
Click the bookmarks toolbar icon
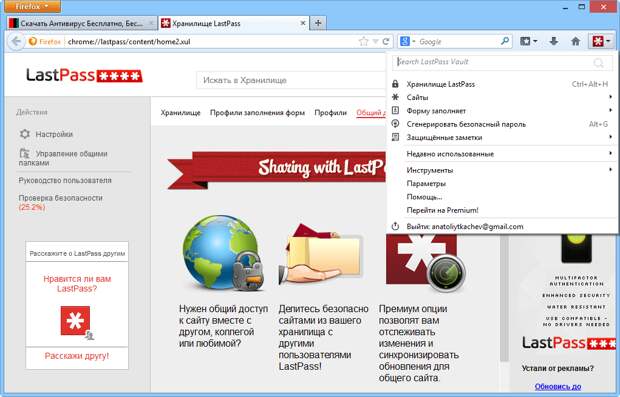[525, 41]
